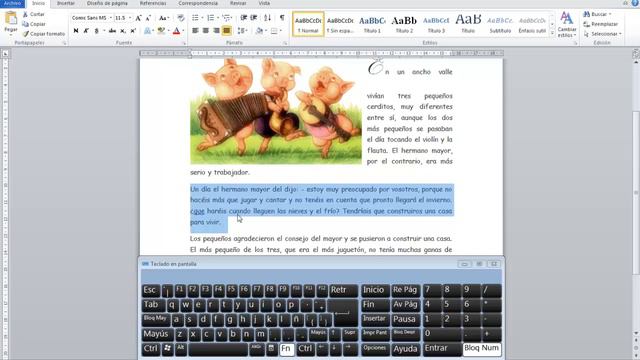The height and width of the screenshot is (360, 640).
Task: Click the text effects glowing A icon
Action: point(147,31)
